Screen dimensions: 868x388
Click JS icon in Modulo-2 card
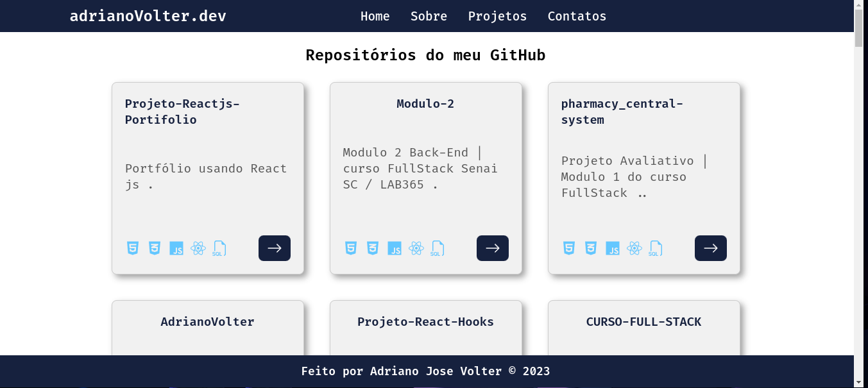point(395,248)
